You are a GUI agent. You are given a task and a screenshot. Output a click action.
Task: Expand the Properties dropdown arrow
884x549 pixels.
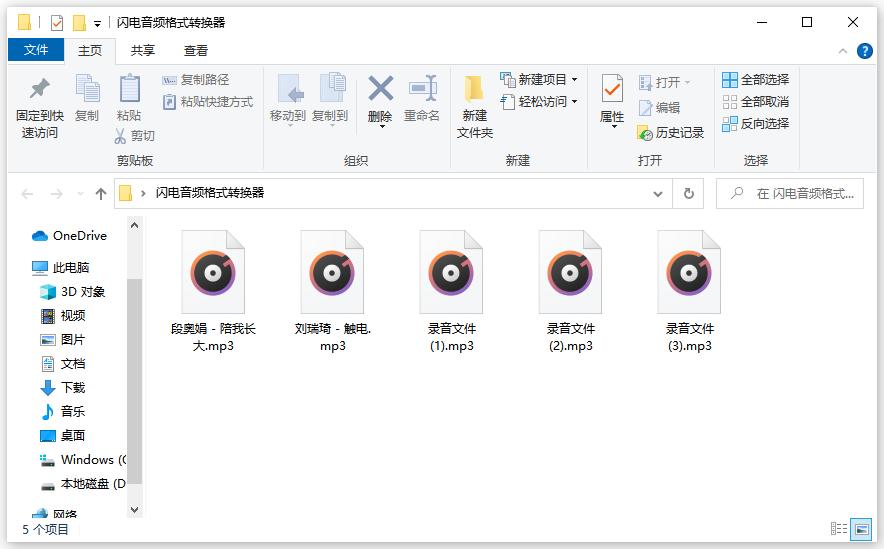[614, 127]
